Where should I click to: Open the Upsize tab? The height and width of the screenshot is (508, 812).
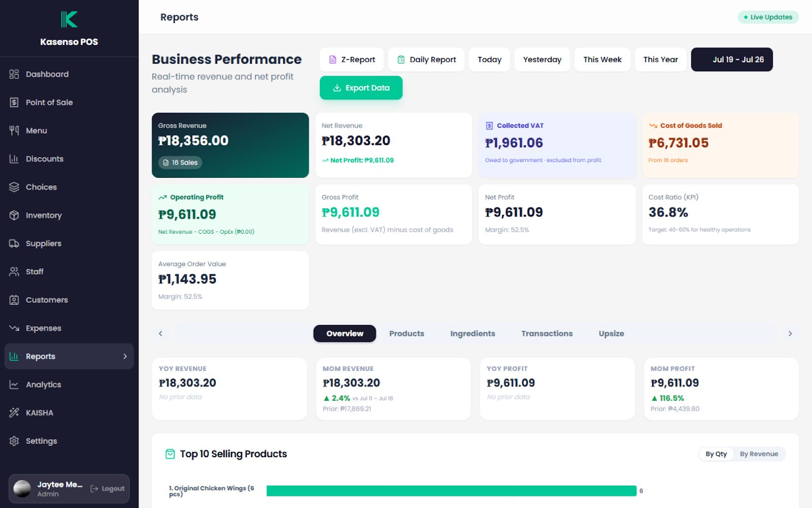[x=611, y=334]
